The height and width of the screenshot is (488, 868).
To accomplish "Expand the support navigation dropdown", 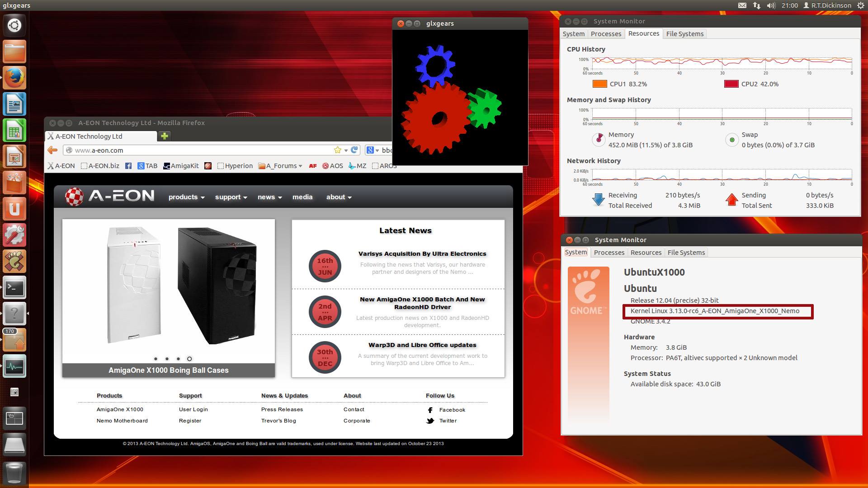I will click(231, 197).
